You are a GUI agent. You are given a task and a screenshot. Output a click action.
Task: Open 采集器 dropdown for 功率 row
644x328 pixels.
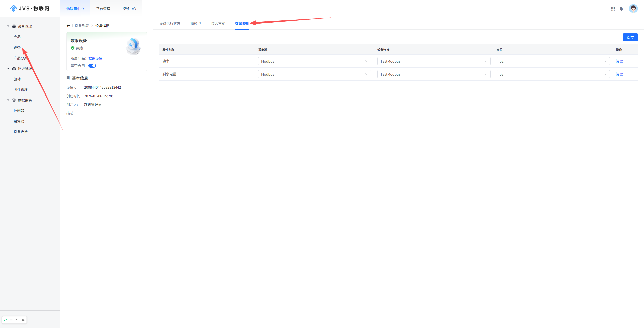coord(314,61)
